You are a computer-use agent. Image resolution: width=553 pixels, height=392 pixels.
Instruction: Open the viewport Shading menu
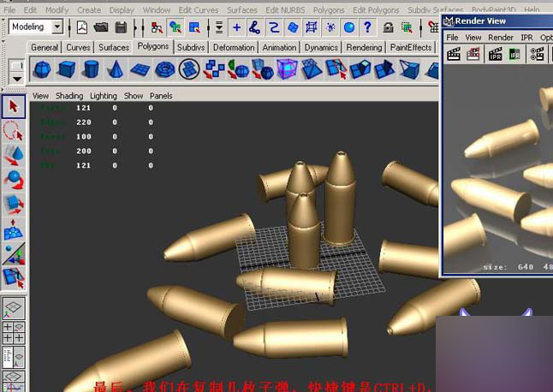(x=69, y=96)
